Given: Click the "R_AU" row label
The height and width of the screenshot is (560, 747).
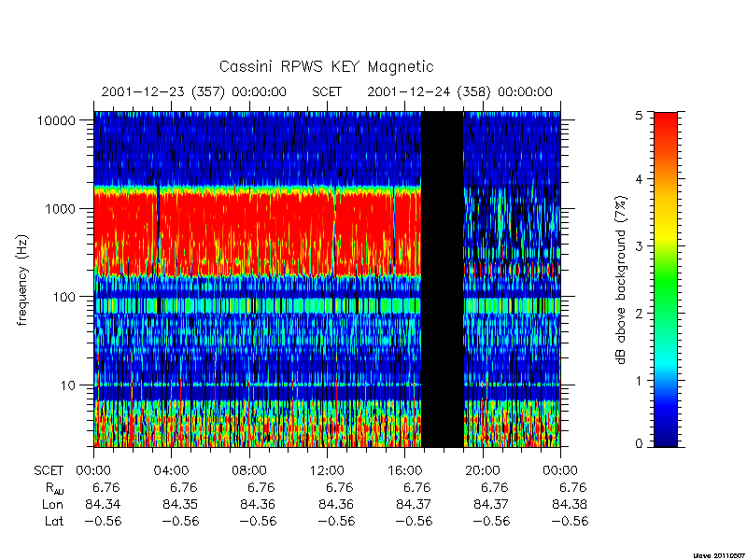Looking at the screenshot, I should tap(54, 488).
